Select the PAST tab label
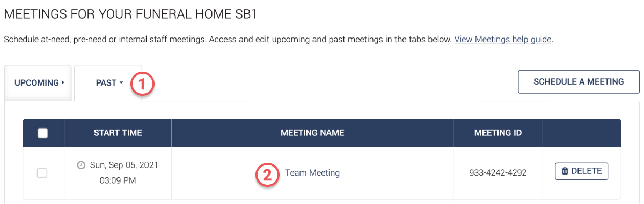The height and width of the screenshot is (204, 644). coord(106,83)
